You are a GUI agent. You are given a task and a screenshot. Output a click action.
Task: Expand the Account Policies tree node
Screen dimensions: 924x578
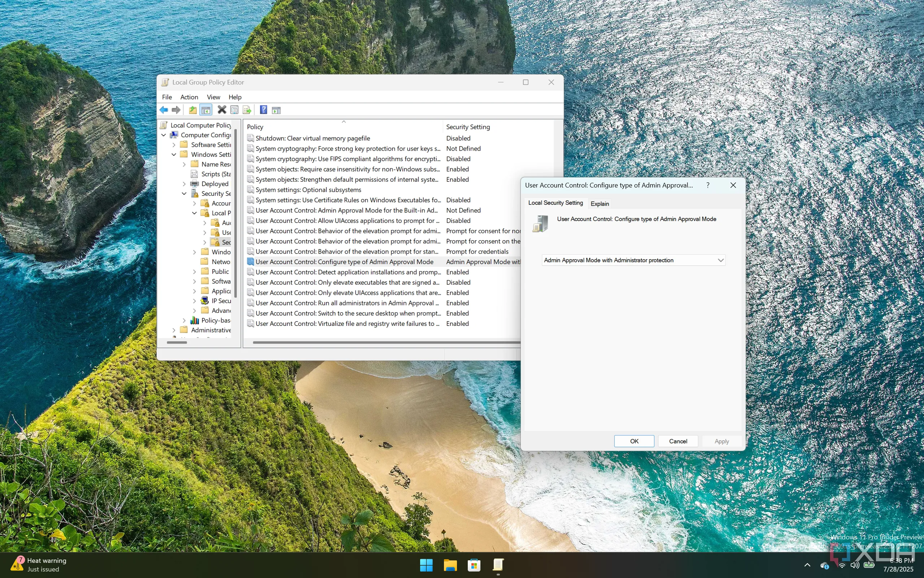pyautogui.click(x=194, y=203)
